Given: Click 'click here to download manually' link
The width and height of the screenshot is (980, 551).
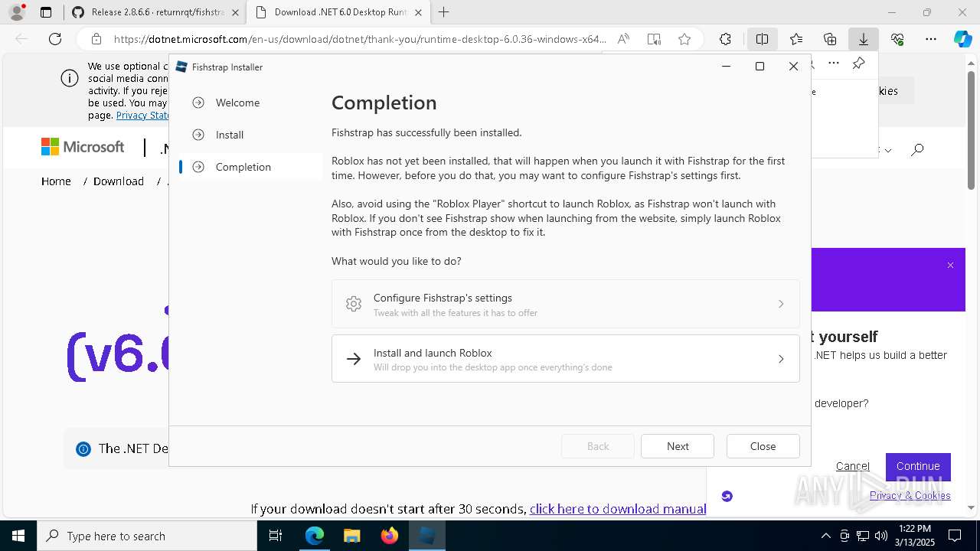Looking at the screenshot, I should click(617, 509).
